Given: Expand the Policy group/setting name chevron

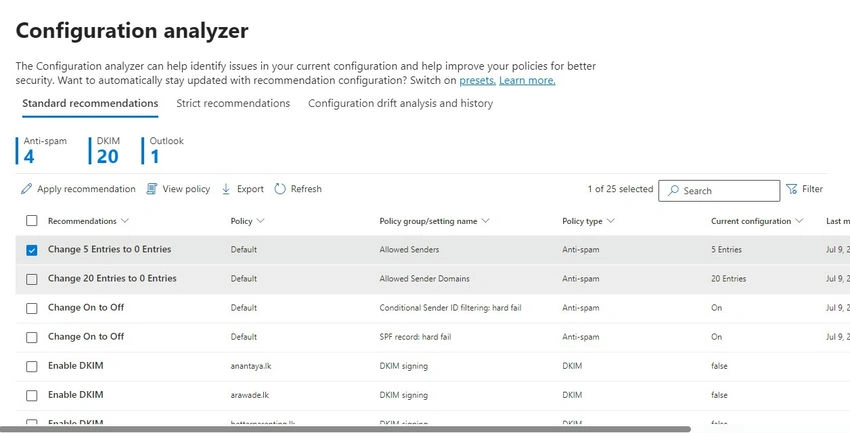Looking at the screenshot, I should 485,221.
